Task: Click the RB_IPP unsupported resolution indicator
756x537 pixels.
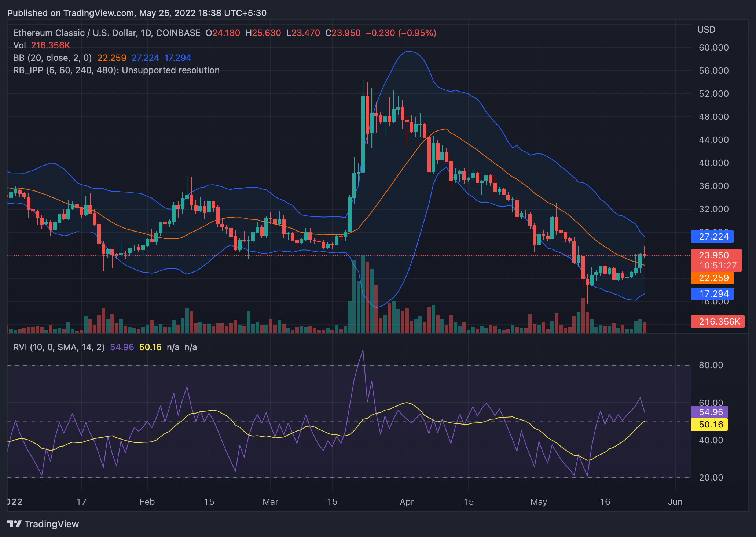Action: coord(117,70)
